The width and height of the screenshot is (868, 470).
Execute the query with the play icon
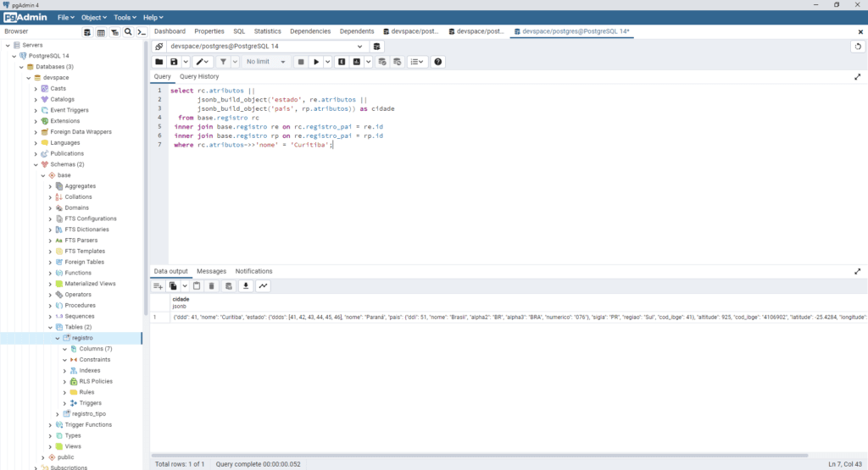[316, 62]
